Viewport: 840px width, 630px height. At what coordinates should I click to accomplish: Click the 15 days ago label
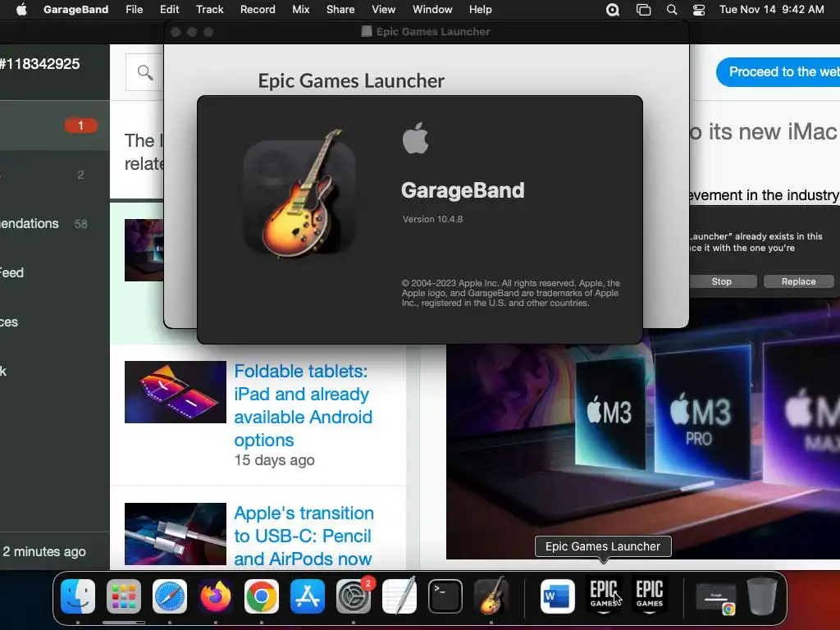[x=274, y=460]
